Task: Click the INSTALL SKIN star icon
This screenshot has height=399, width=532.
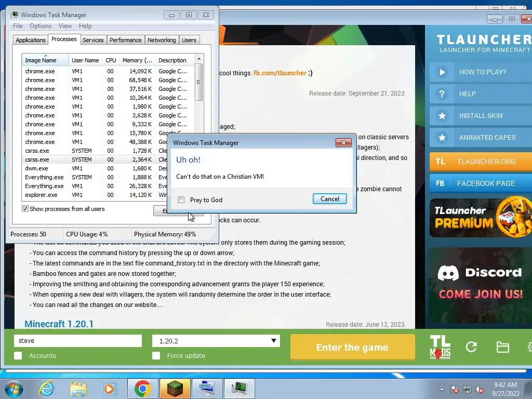Action: (x=442, y=116)
